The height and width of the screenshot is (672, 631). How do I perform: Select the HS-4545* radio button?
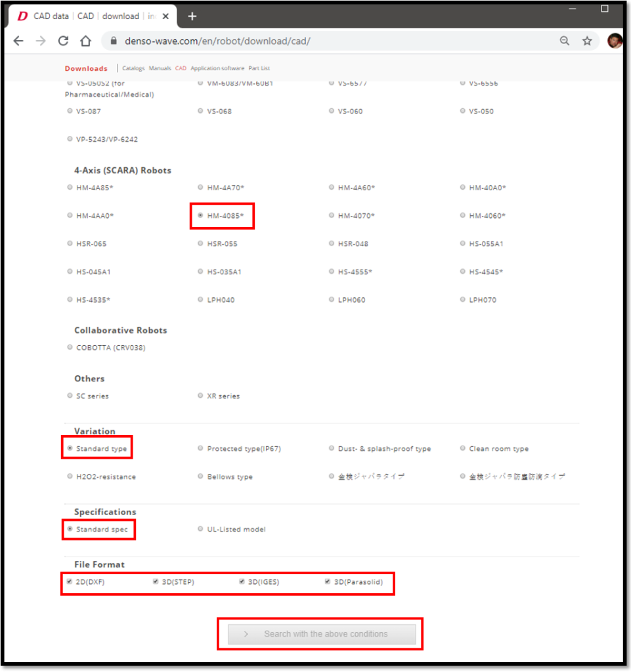tap(462, 271)
